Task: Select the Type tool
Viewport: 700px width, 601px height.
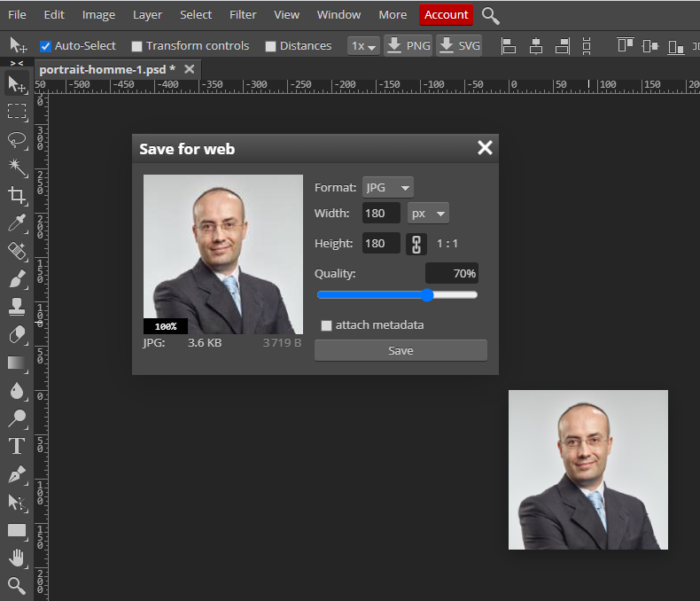Action: (17, 446)
